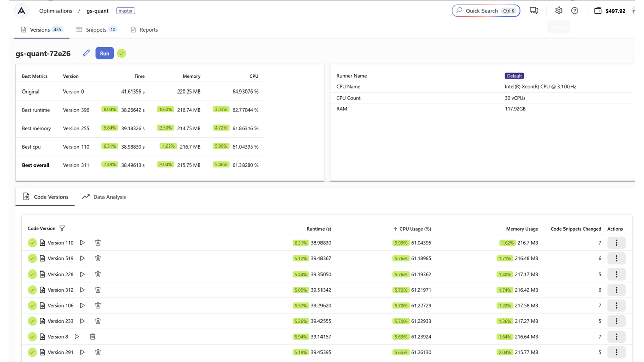Click green check mark next to Run
This screenshot has width=644, height=362.
[122, 54]
